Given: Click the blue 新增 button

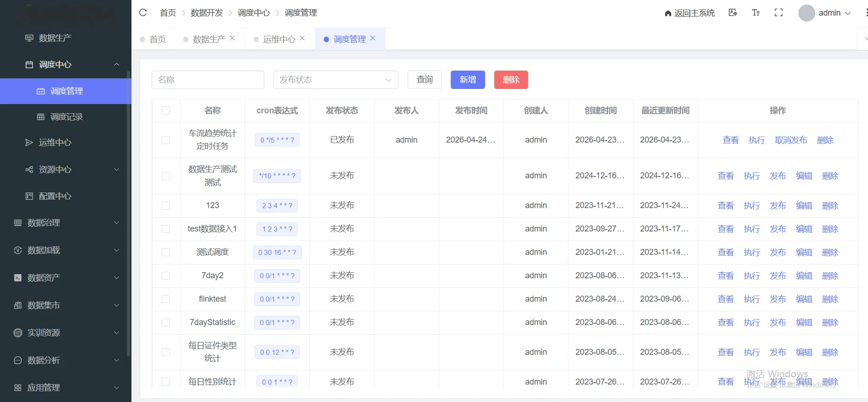Looking at the screenshot, I should (468, 80).
